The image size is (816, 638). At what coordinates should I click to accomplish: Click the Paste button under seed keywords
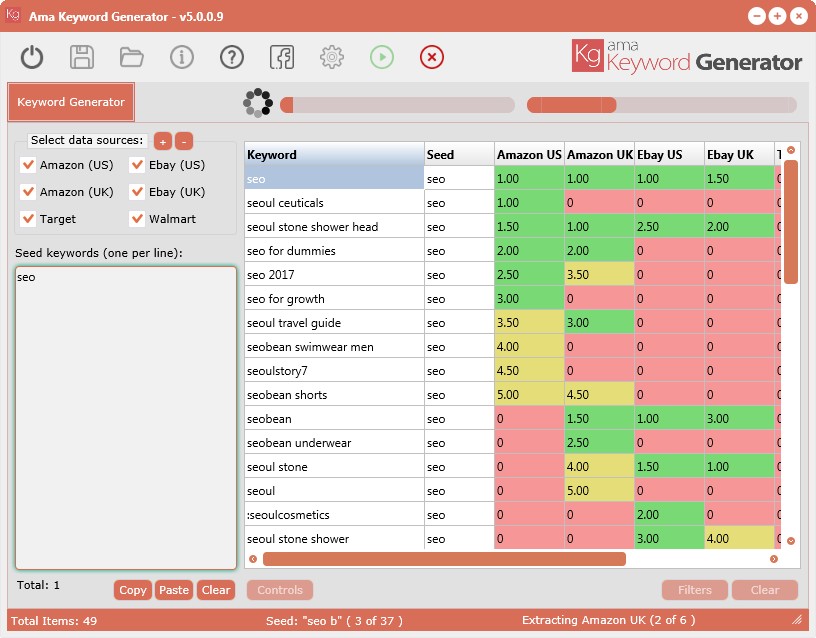(174, 590)
